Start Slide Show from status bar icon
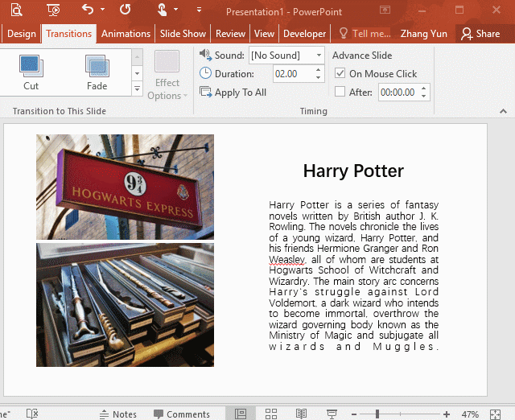This screenshot has width=515, height=420. click(332, 414)
